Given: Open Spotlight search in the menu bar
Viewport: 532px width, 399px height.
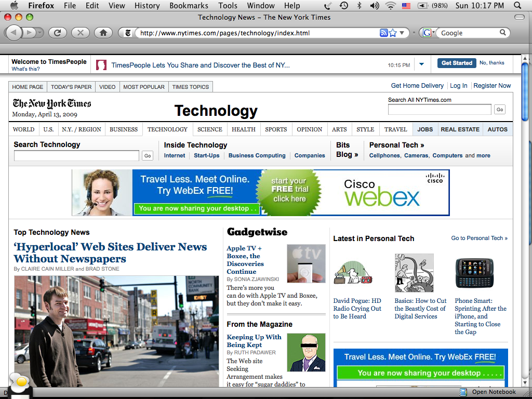Looking at the screenshot, I should coord(517,5).
